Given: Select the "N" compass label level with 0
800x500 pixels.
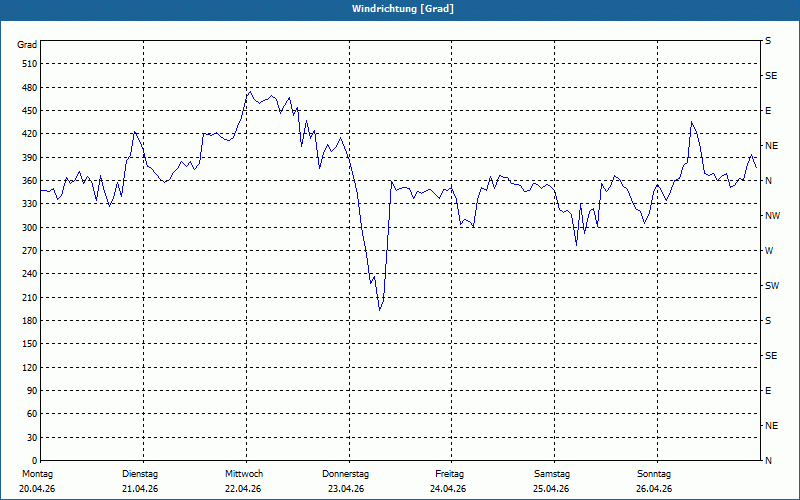Looking at the screenshot, I should pos(768,460).
